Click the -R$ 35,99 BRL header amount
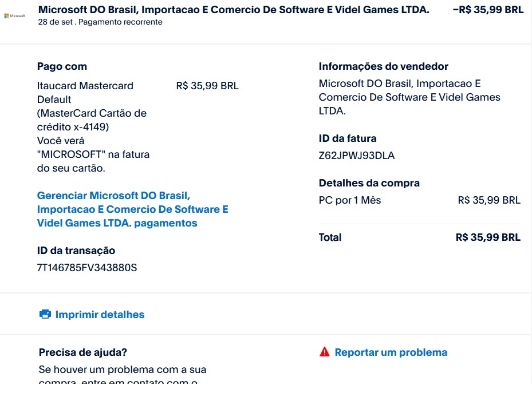Screen dimensions: 532x409 [487, 10]
